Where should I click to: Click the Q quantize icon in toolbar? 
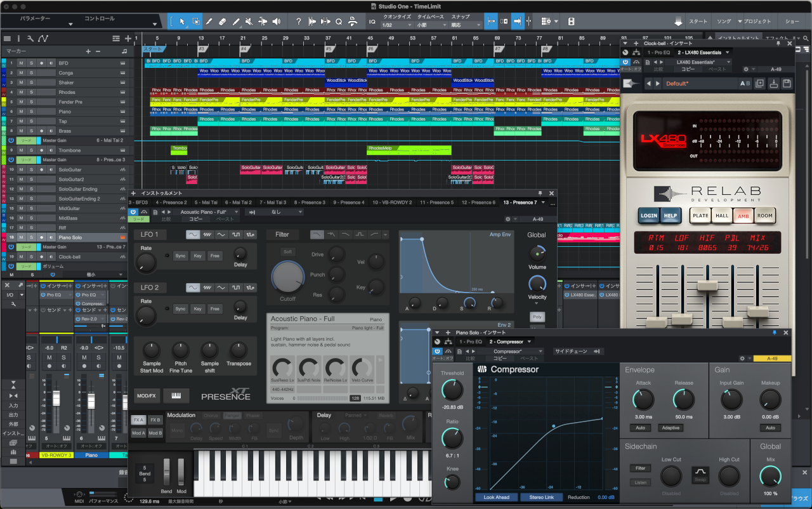339,22
